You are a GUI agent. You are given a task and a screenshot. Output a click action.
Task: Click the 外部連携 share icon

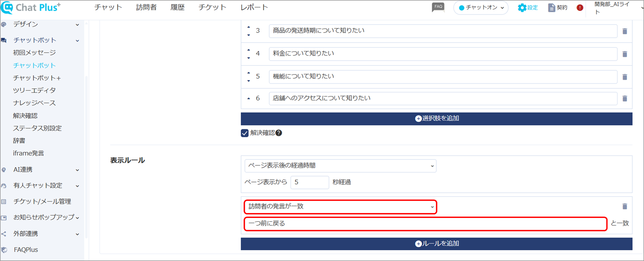[4, 234]
